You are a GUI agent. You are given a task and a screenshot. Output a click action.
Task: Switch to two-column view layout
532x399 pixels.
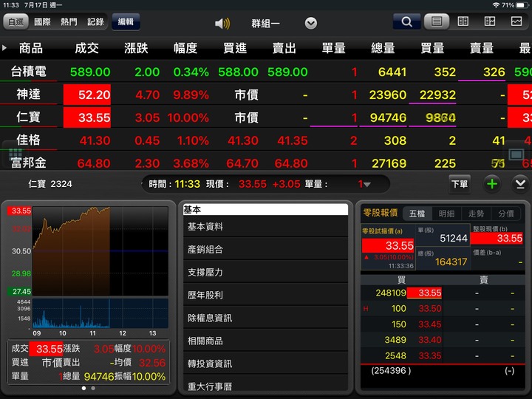(x=463, y=21)
